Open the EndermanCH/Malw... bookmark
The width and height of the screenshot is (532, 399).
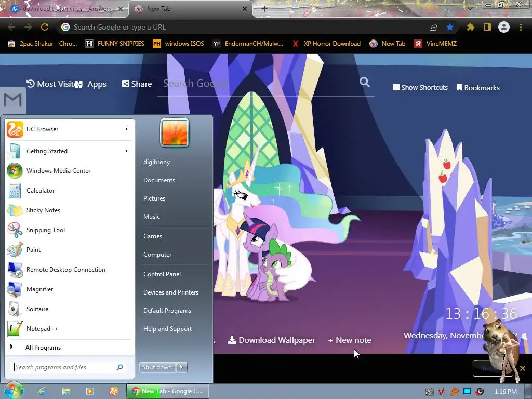click(248, 44)
